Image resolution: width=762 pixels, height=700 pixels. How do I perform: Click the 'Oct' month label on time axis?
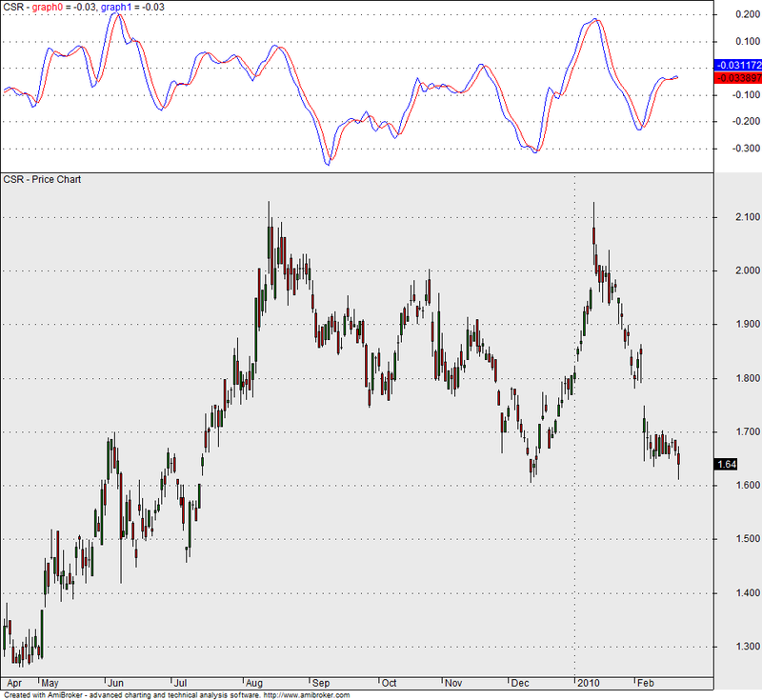click(x=389, y=683)
